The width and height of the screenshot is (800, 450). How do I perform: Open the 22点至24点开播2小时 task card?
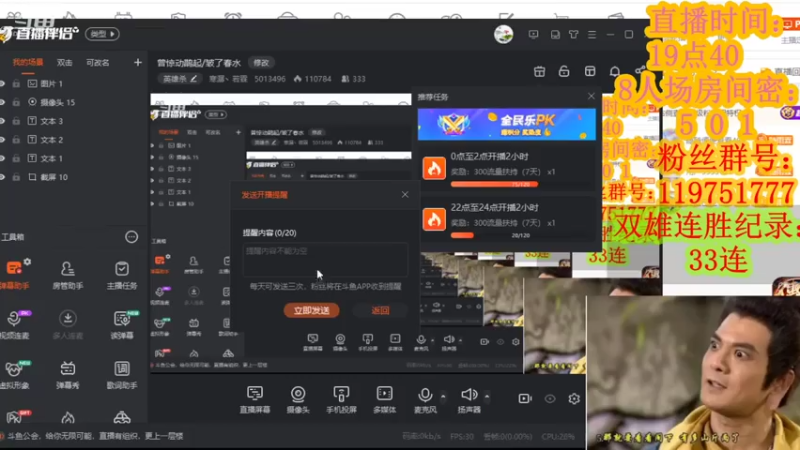point(507,220)
